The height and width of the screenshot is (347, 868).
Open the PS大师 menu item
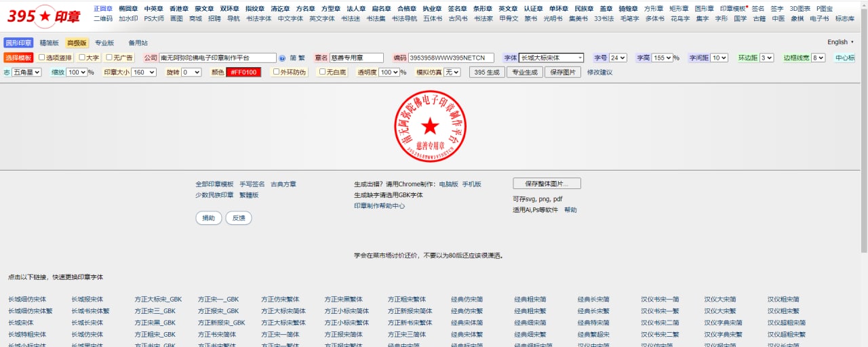pyautogui.click(x=154, y=18)
